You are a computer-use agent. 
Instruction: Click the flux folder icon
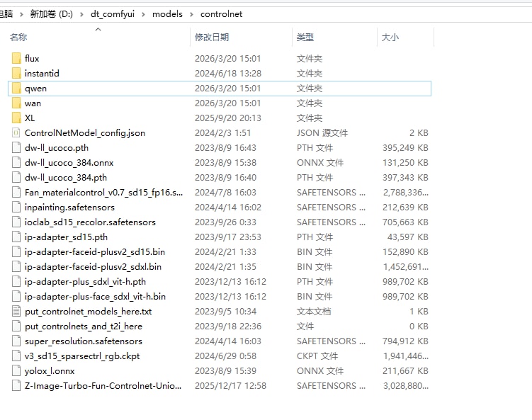[17, 59]
